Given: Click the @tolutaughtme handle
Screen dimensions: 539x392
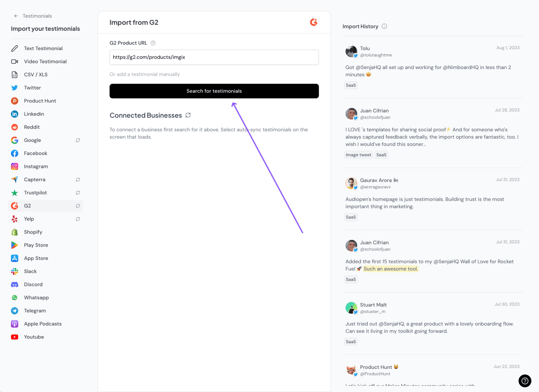Looking at the screenshot, I should (x=376, y=55).
